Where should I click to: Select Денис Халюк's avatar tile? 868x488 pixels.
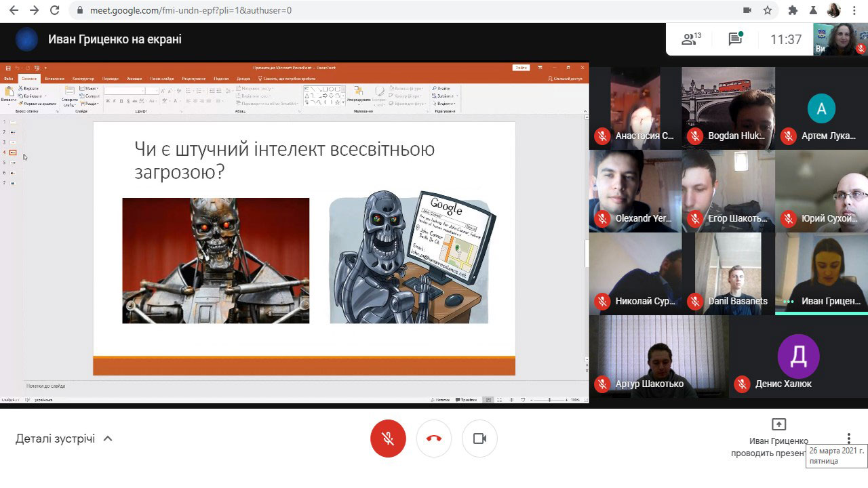coord(798,357)
